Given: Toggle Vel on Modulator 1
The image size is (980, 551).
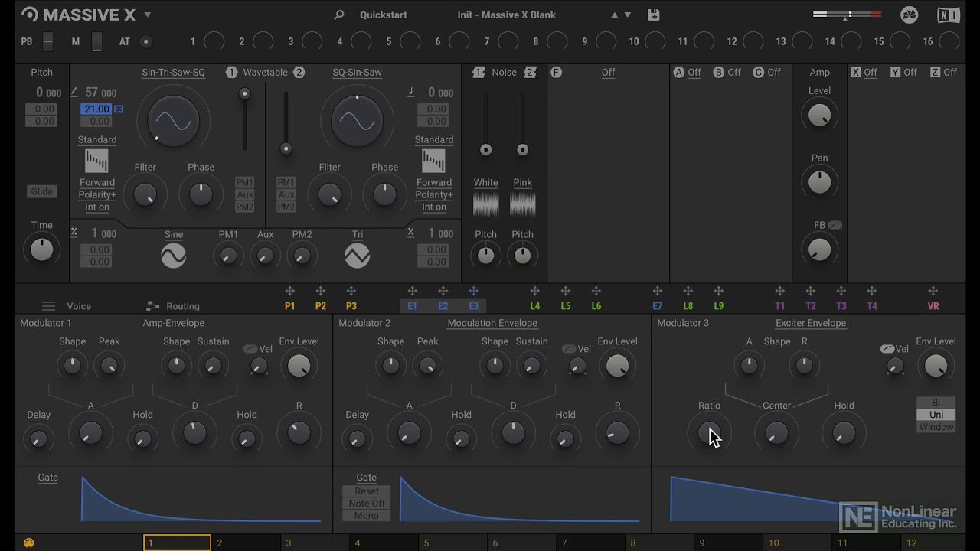Looking at the screenshot, I should [250, 349].
